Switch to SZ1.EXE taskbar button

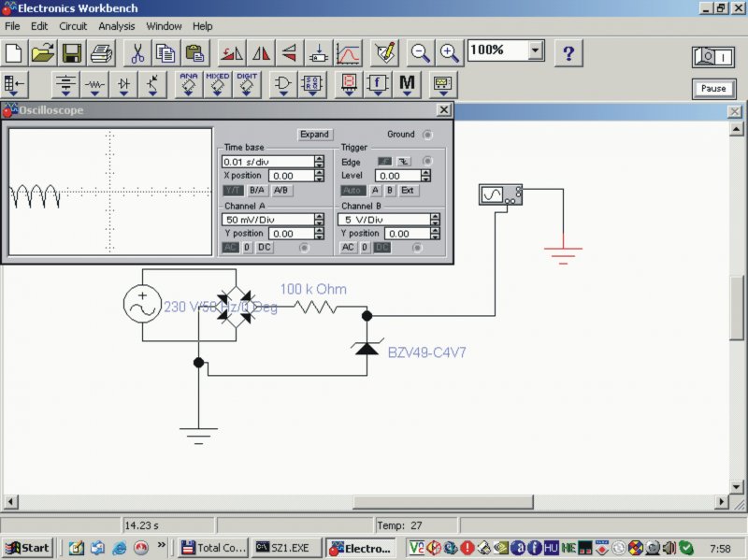[288, 548]
